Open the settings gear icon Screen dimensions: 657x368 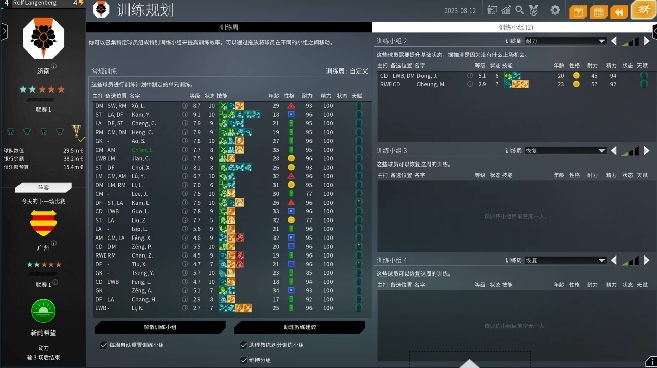click(555, 10)
